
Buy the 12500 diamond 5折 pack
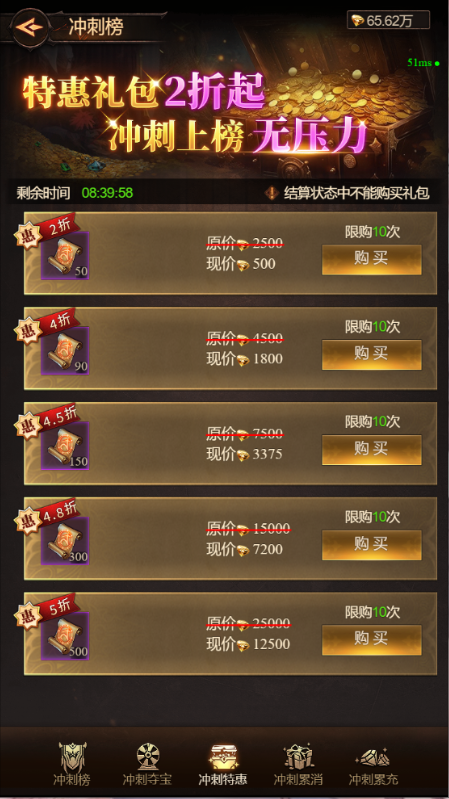click(x=372, y=640)
